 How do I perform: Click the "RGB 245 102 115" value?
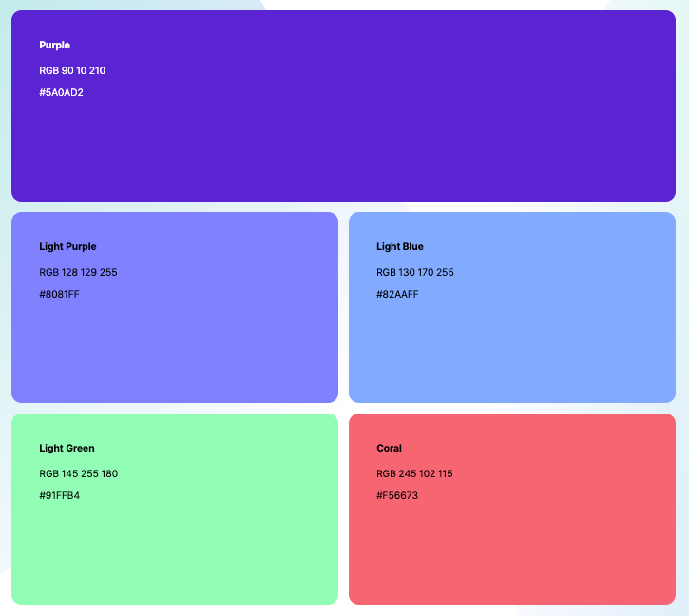click(x=414, y=474)
